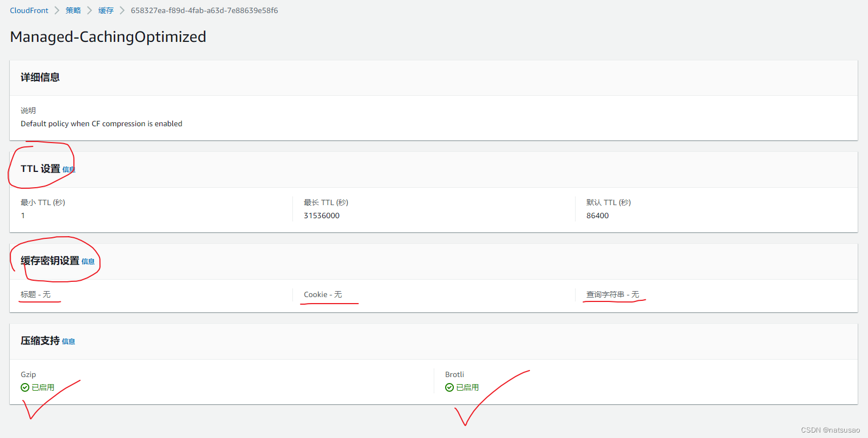Viewport: 868px width, 438px height.
Task: Go to the 策略 breadcrumb link
Action: [73, 10]
